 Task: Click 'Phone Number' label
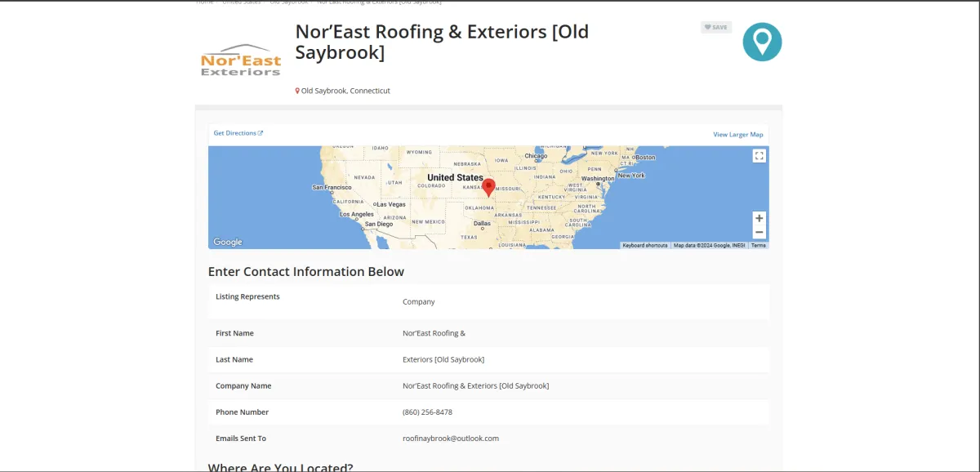242,412
